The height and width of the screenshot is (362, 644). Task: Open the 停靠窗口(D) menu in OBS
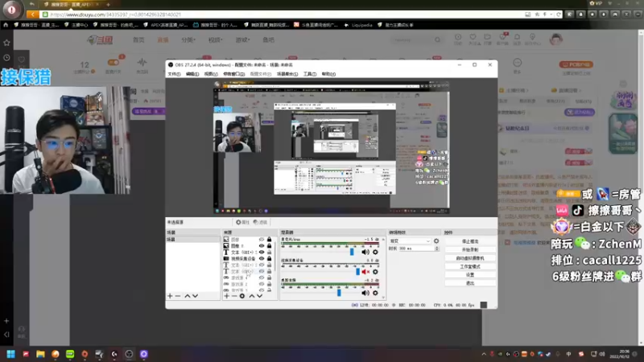pos(233,74)
